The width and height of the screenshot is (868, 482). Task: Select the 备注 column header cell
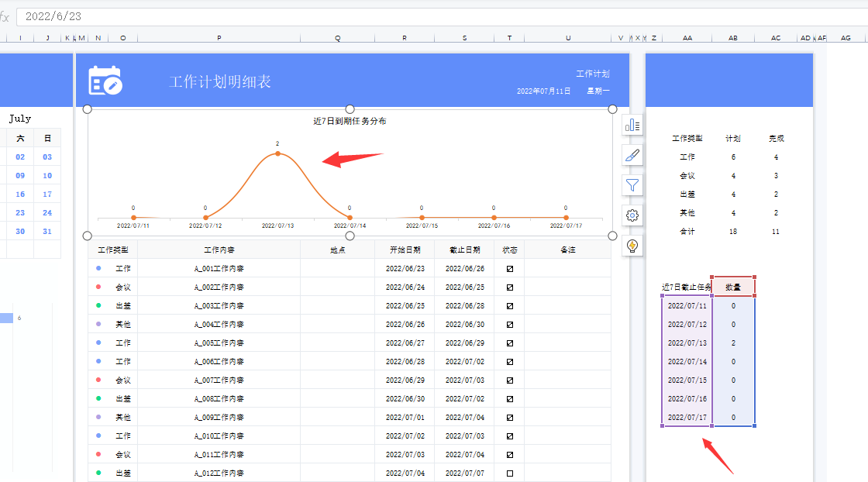568,250
